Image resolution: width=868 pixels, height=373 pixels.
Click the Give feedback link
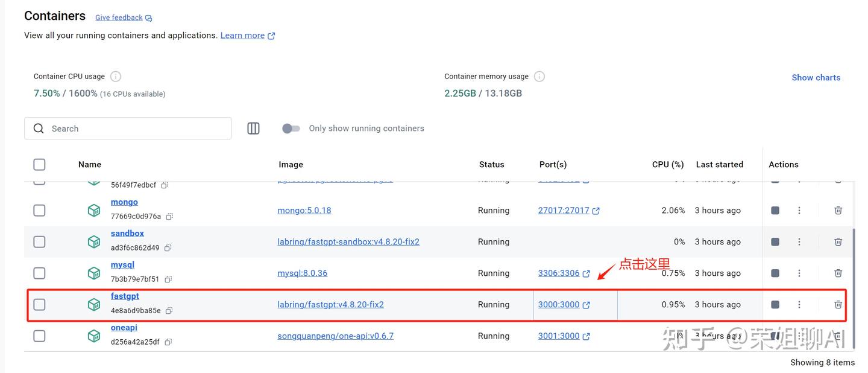pos(124,18)
